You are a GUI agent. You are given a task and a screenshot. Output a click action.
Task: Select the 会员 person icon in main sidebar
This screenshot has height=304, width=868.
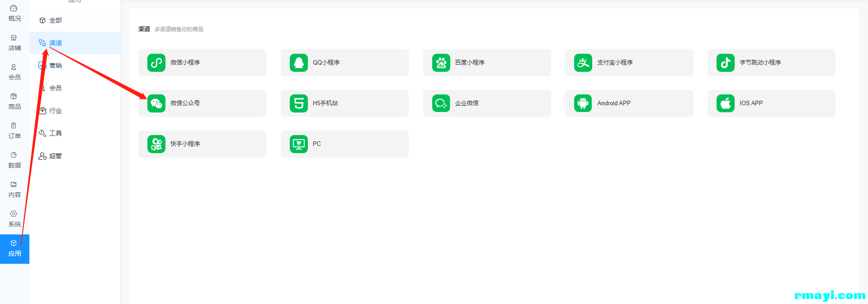14,67
